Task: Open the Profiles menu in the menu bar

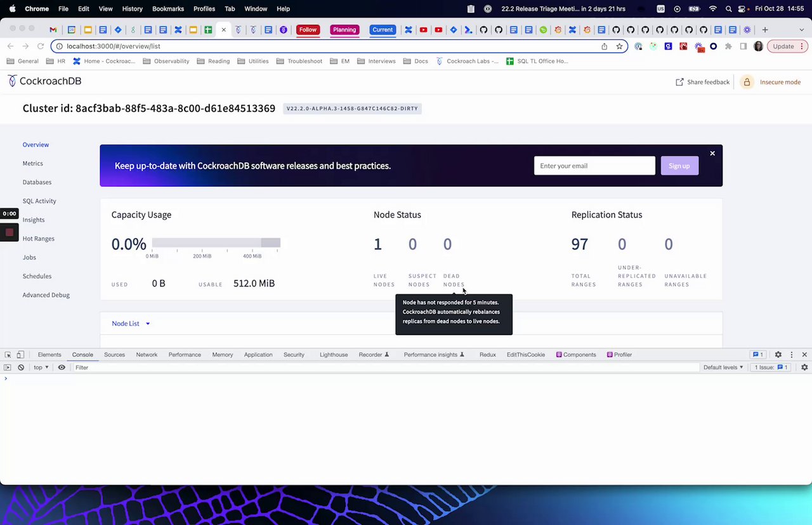Action: pos(204,9)
